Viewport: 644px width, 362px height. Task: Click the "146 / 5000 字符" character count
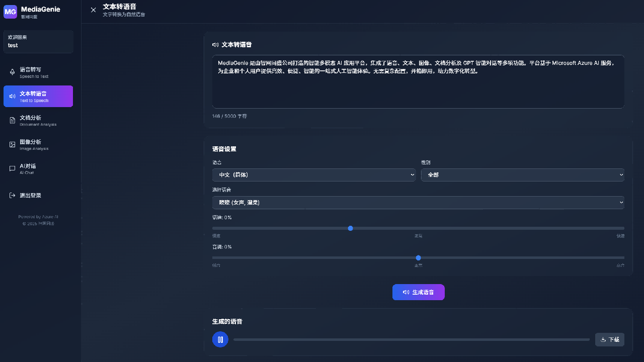[229, 116]
